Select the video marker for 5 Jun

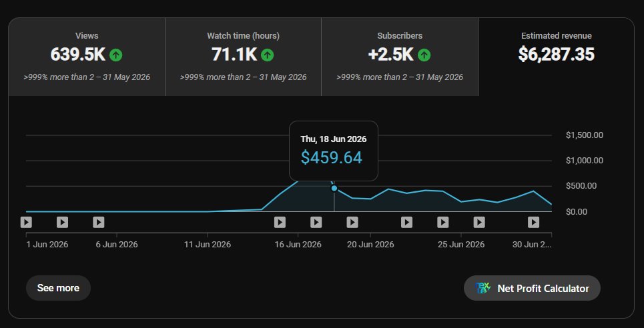pyautogui.click(x=99, y=223)
